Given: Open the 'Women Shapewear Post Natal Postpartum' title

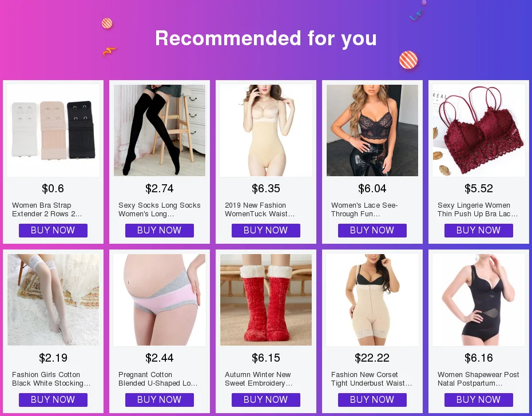Looking at the screenshot, I should pos(478,379).
